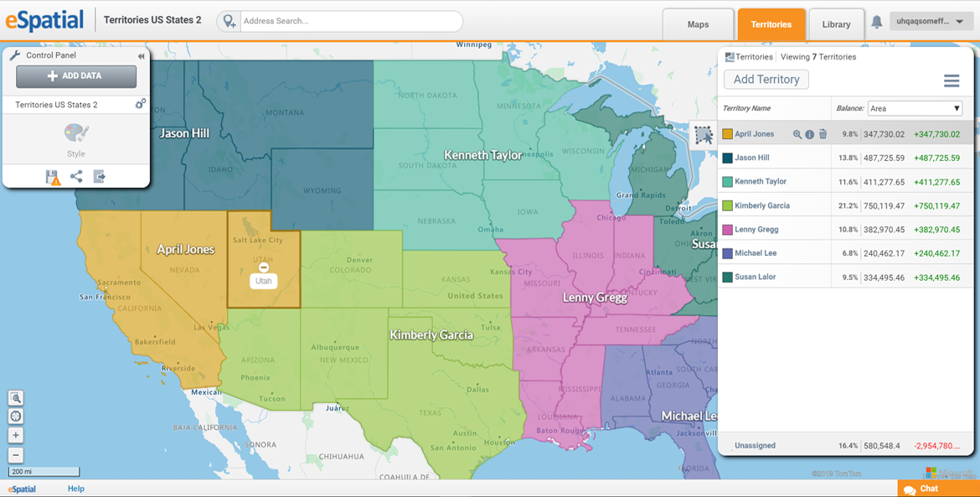This screenshot has height=497, width=980.
Task: Click the Jason Hill color swatch
Action: pos(728,158)
